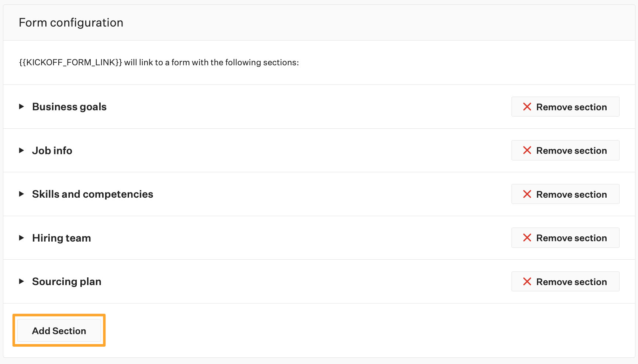This screenshot has height=364, width=638.
Task: Expand the Hiring team section
Action: pyautogui.click(x=21, y=238)
